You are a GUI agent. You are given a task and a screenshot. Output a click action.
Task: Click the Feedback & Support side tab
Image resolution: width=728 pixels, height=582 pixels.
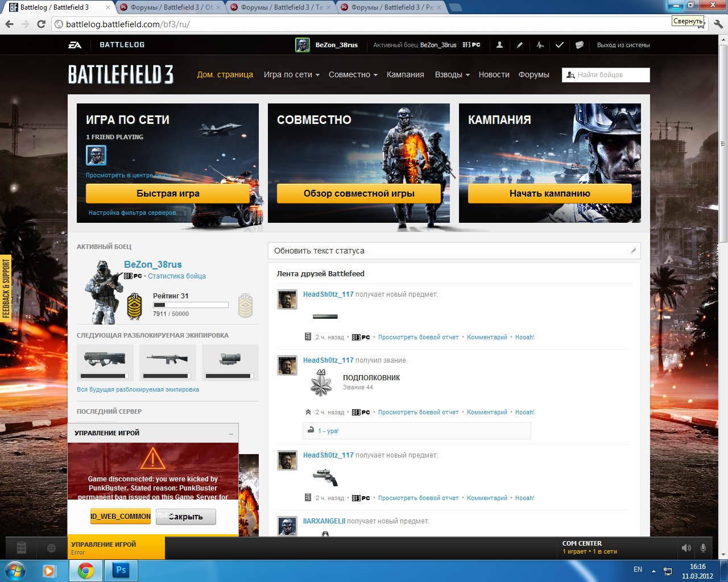(6, 288)
